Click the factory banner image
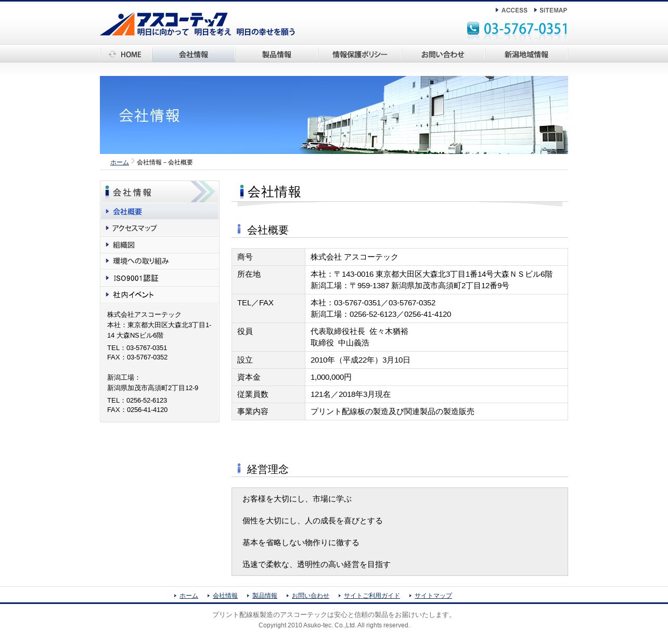 pos(334,115)
